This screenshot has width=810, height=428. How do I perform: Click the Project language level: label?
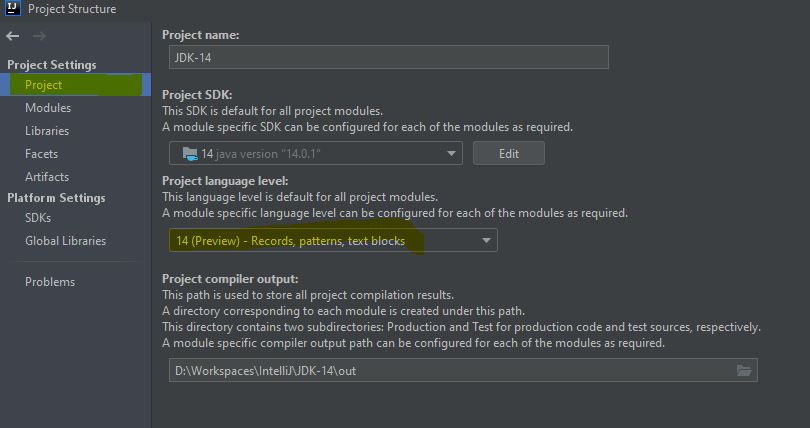[225, 181]
